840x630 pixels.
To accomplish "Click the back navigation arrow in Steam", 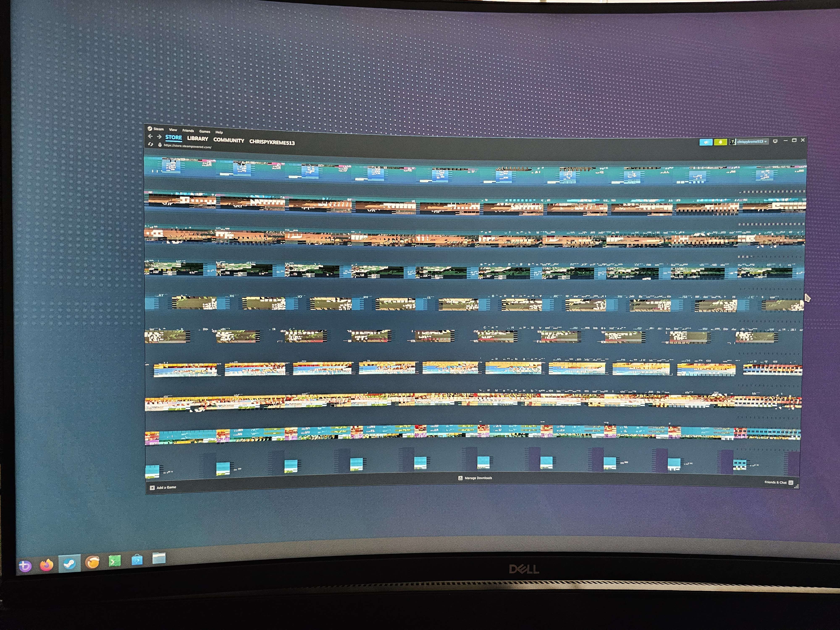I will (150, 136).
